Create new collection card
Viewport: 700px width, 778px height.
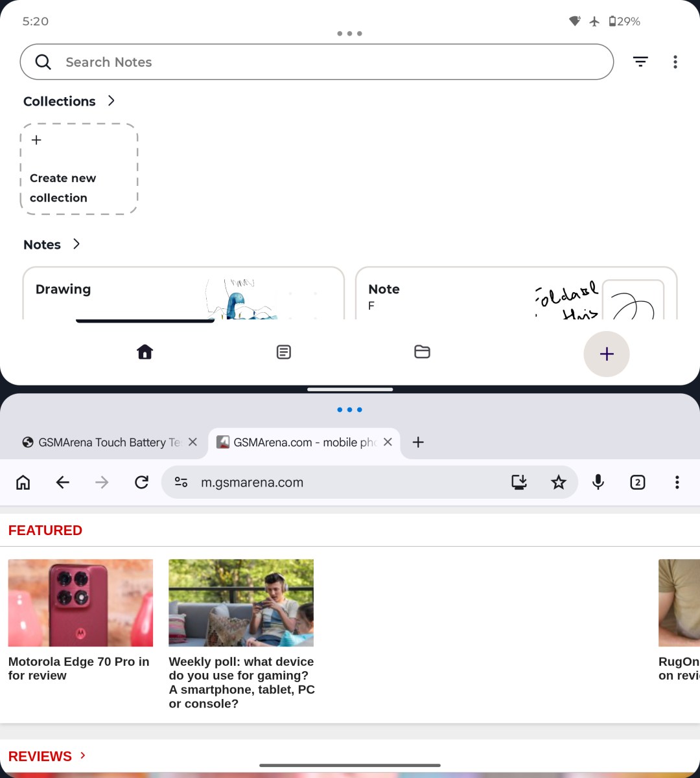tap(79, 168)
